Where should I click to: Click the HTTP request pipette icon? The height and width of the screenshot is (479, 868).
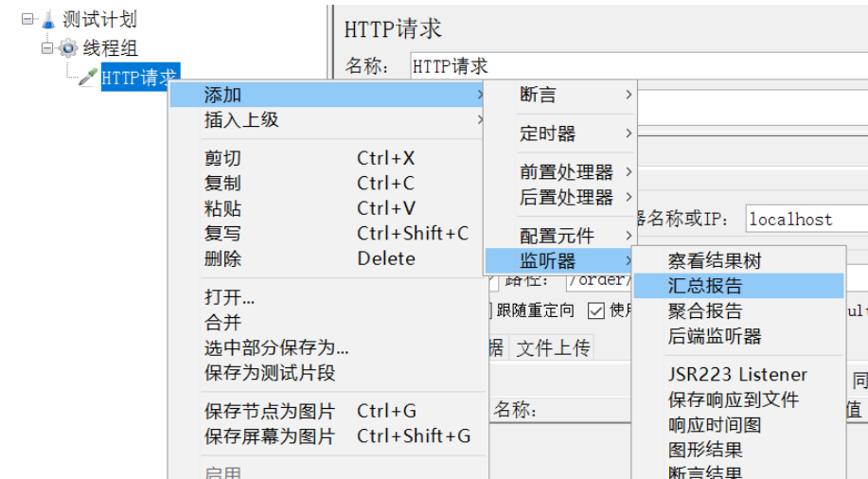(89, 77)
